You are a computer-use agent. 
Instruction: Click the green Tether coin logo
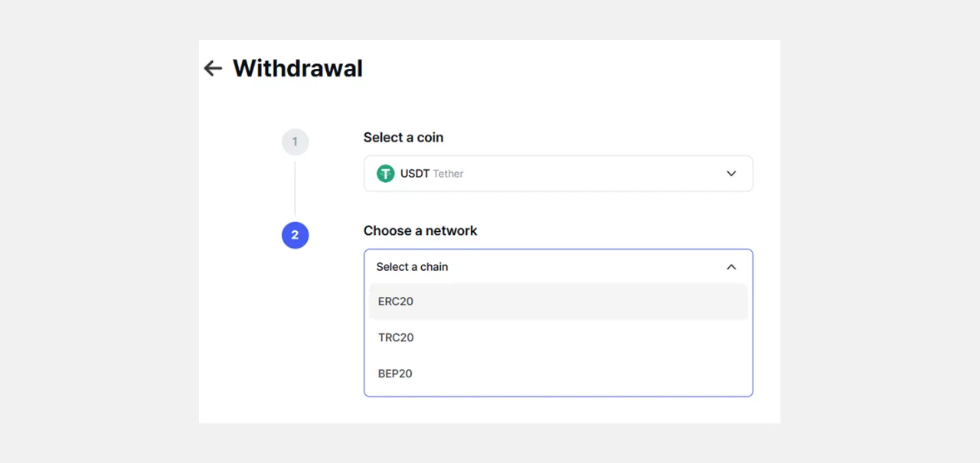tap(385, 174)
